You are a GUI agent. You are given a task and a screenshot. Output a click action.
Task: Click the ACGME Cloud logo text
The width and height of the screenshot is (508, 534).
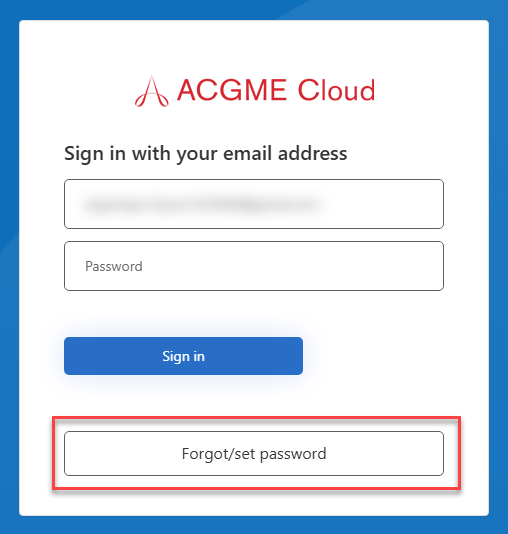click(x=276, y=90)
